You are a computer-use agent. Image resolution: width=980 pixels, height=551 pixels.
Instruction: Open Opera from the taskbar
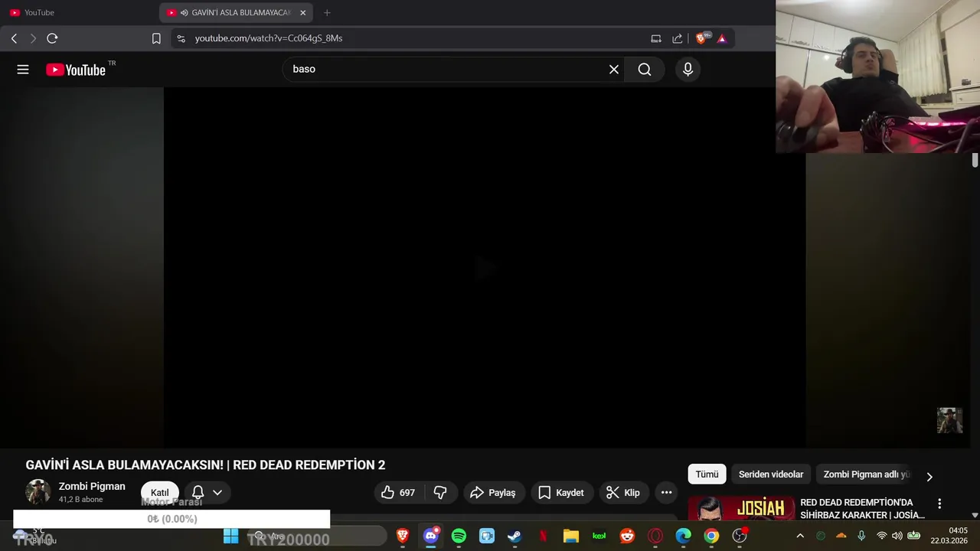click(x=655, y=536)
